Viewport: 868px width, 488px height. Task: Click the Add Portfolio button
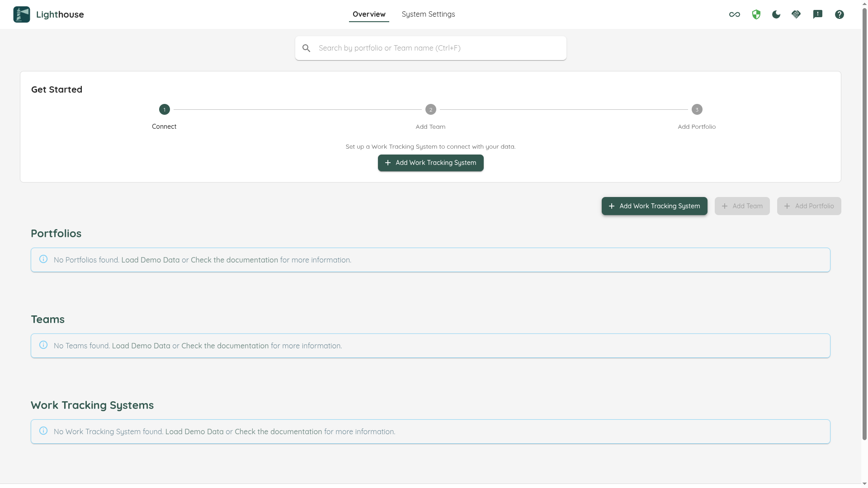pyautogui.click(x=809, y=206)
